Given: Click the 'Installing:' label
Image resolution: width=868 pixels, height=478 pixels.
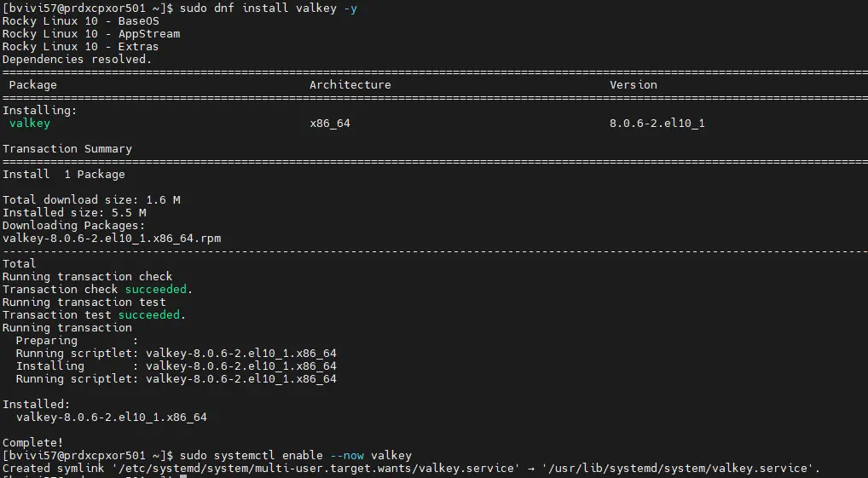Looking at the screenshot, I should tap(40, 110).
